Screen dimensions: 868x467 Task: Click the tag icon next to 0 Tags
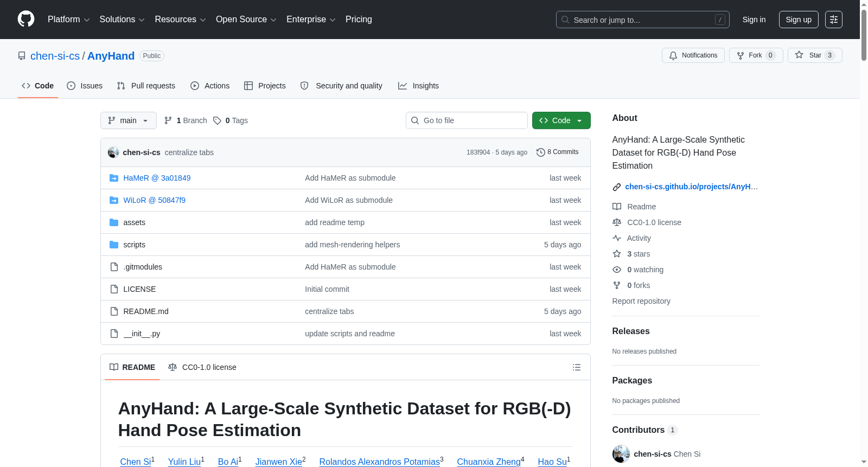[x=217, y=120]
